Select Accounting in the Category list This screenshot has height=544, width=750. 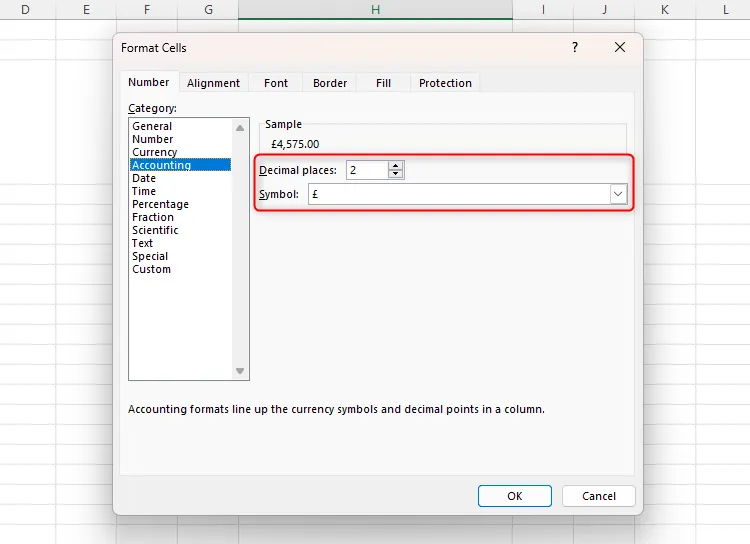pyautogui.click(x=180, y=165)
